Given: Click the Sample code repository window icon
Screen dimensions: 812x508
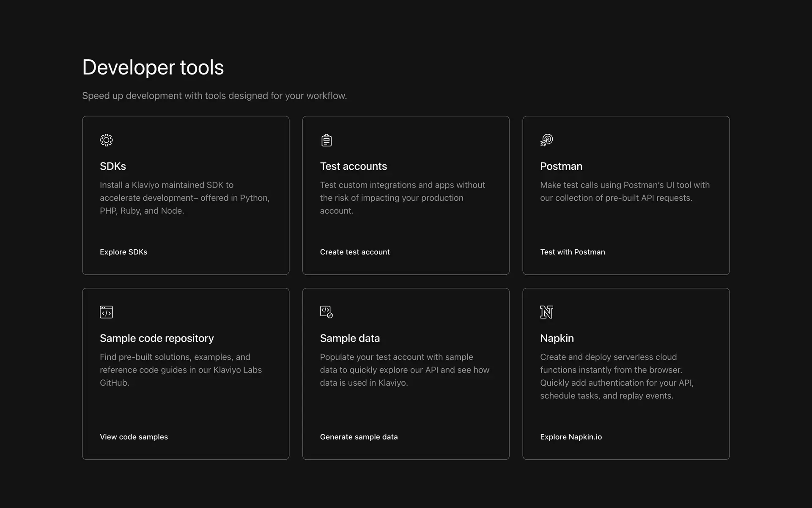Looking at the screenshot, I should pos(106,312).
